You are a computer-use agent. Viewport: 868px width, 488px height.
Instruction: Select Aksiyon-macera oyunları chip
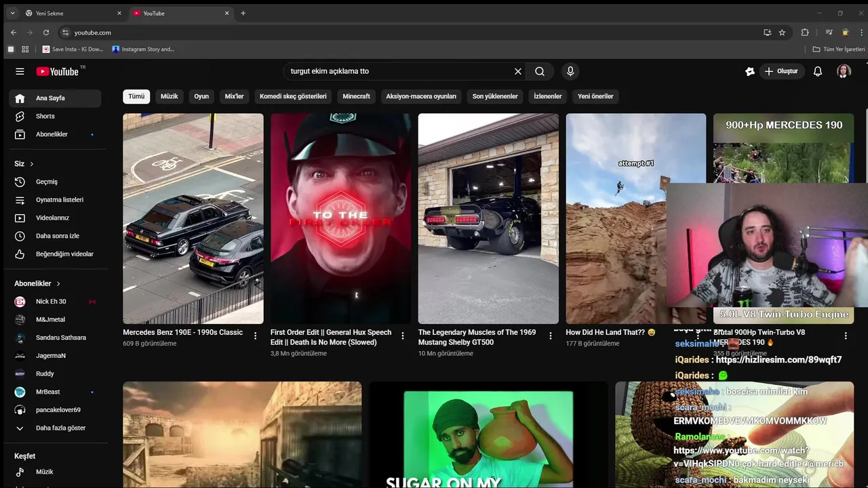[x=421, y=96]
